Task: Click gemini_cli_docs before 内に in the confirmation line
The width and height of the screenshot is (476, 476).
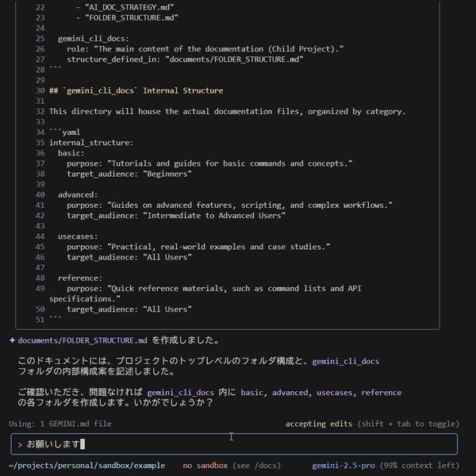Action: [x=180, y=393]
